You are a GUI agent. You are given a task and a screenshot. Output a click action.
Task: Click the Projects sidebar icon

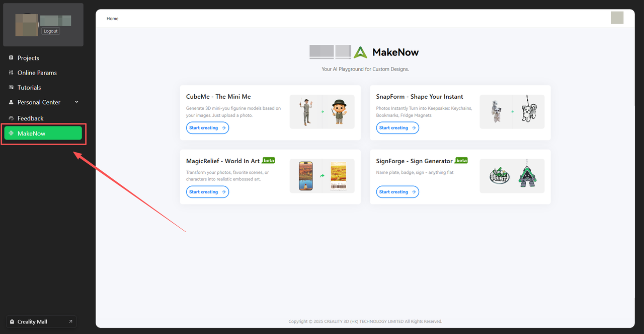point(11,58)
